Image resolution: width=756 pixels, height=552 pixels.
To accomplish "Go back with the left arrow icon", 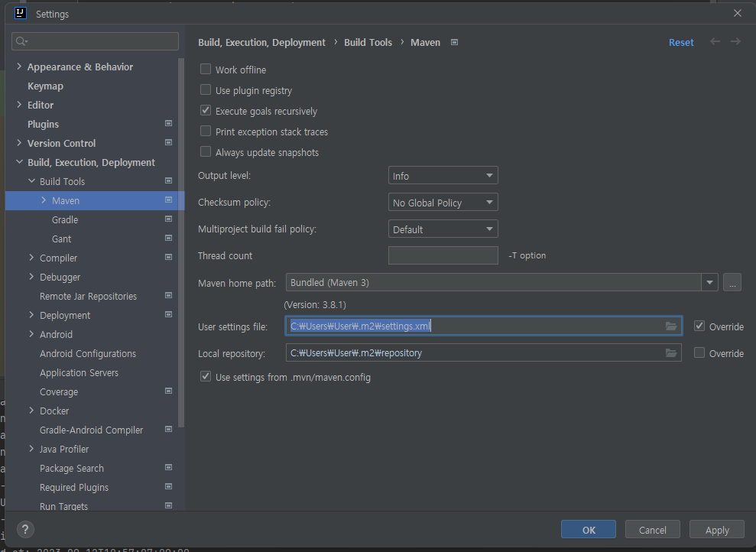I will point(715,42).
